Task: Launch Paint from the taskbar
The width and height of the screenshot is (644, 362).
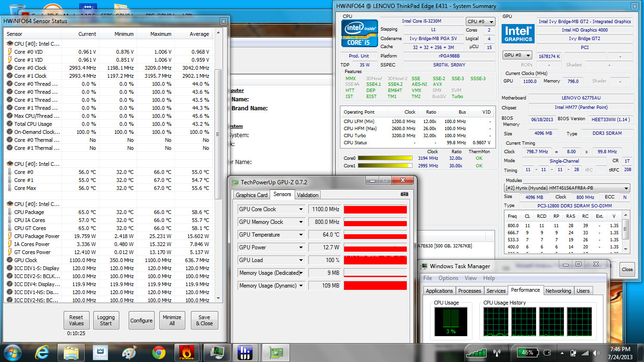Action: click(x=129, y=353)
